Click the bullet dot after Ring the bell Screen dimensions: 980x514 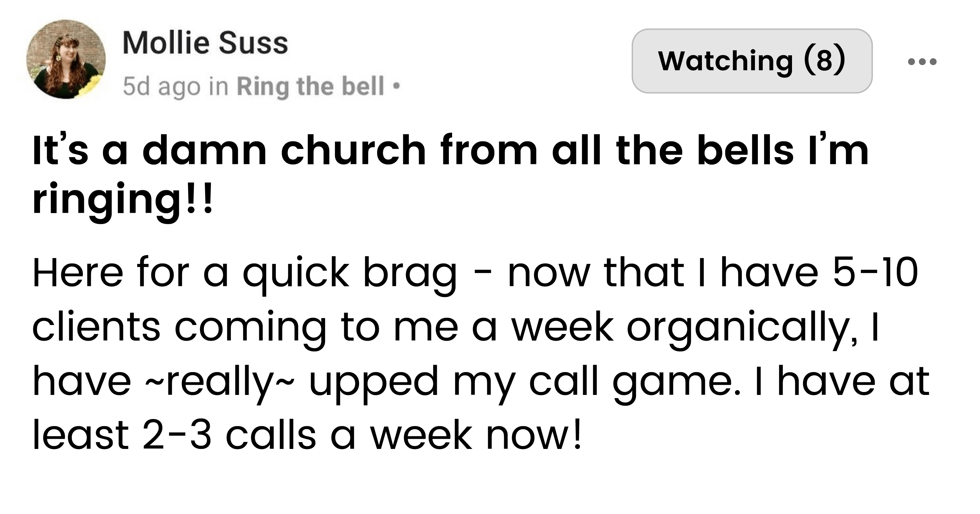coord(396,86)
